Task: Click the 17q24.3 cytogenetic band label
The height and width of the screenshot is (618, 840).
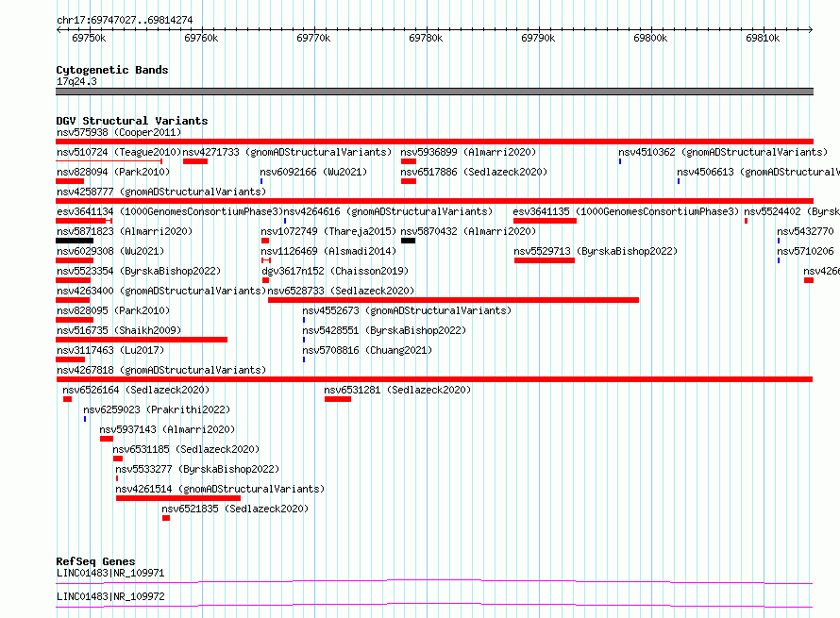Action: point(76,81)
